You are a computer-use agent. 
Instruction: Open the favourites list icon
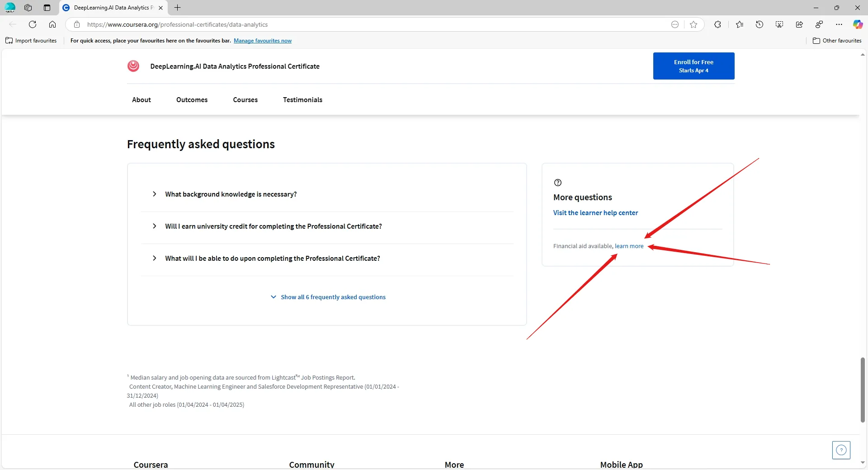740,24
